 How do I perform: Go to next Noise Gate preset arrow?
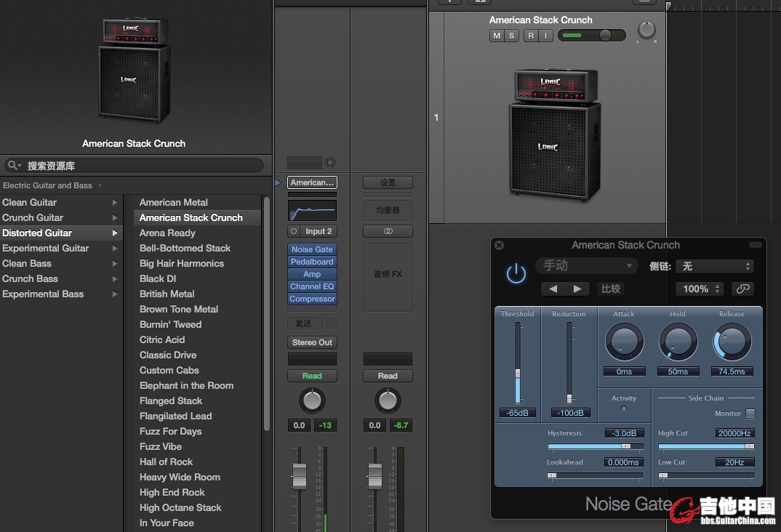(577, 289)
